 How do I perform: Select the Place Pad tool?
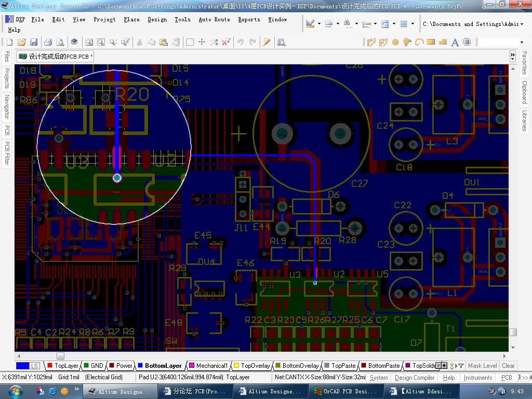395,42
